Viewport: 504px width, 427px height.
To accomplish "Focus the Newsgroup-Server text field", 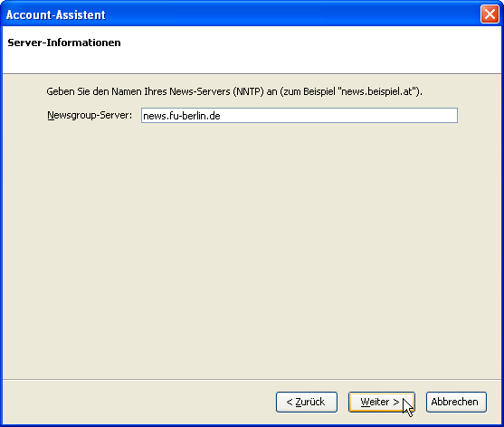I will click(x=300, y=116).
